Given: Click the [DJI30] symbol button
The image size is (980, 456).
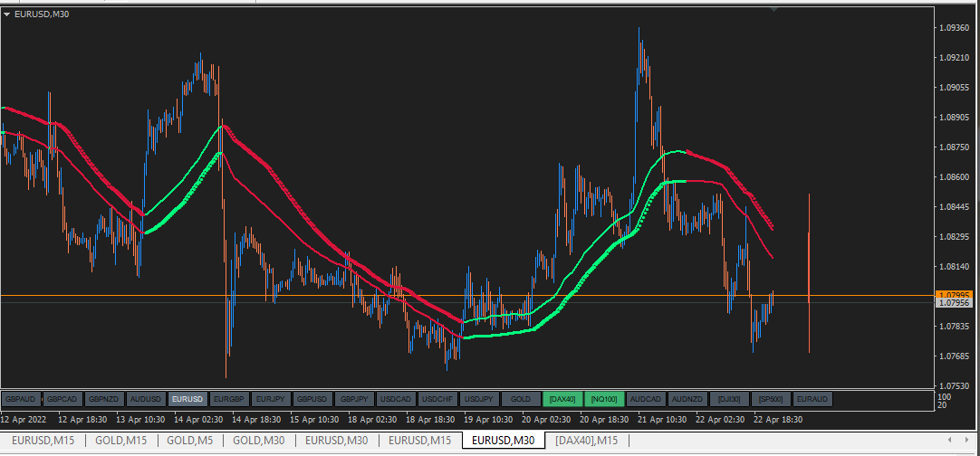Looking at the screenshot, I should [729, 399].
